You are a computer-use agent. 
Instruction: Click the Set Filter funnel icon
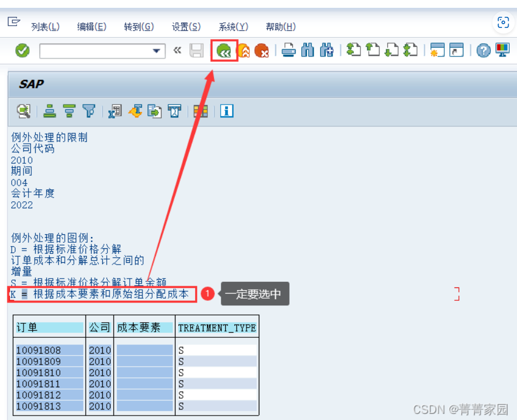89,111
